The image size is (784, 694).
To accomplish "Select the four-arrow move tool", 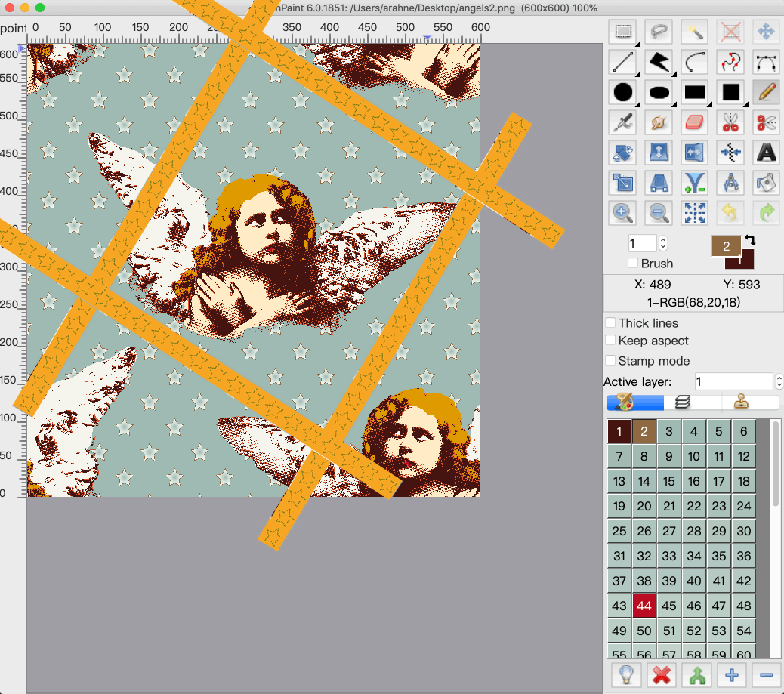I will tap(767, 32).
